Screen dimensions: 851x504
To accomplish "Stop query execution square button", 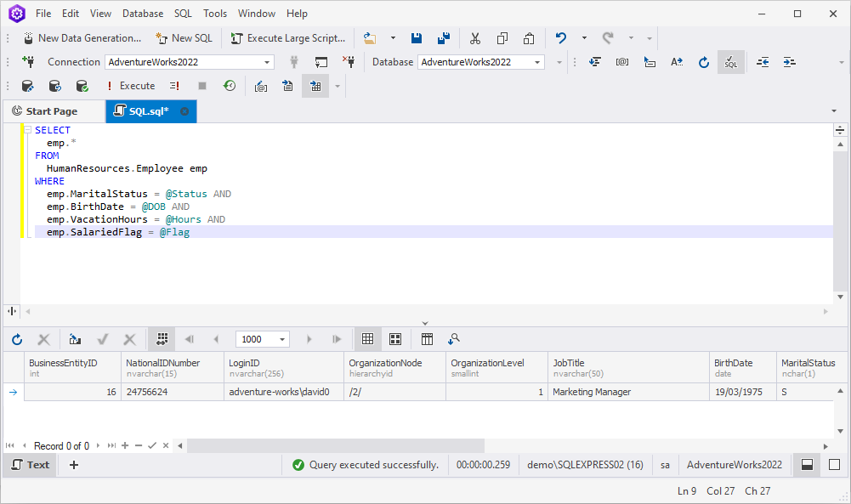I will (201, 86).
